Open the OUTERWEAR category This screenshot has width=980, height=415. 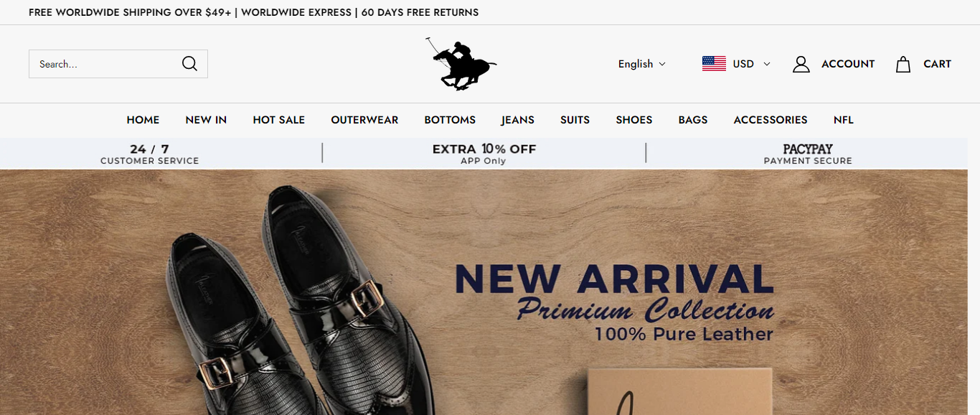click(x=364, y=120)
